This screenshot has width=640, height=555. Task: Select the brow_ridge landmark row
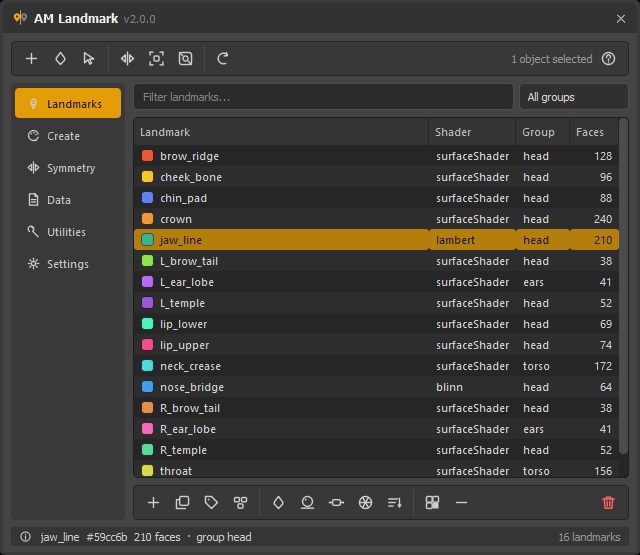click(376, 156)
